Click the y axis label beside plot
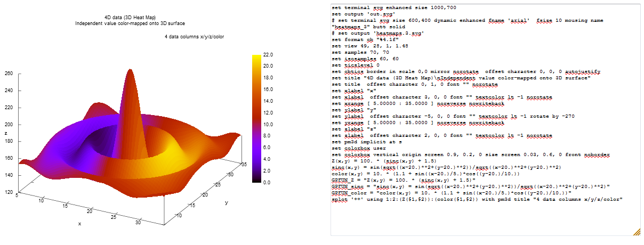Viewport: 644px width, 245px height. click(x=226, y=202)
